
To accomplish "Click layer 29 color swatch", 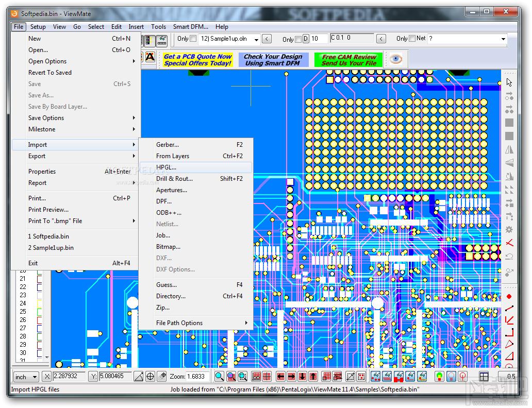I will (39, 345).
